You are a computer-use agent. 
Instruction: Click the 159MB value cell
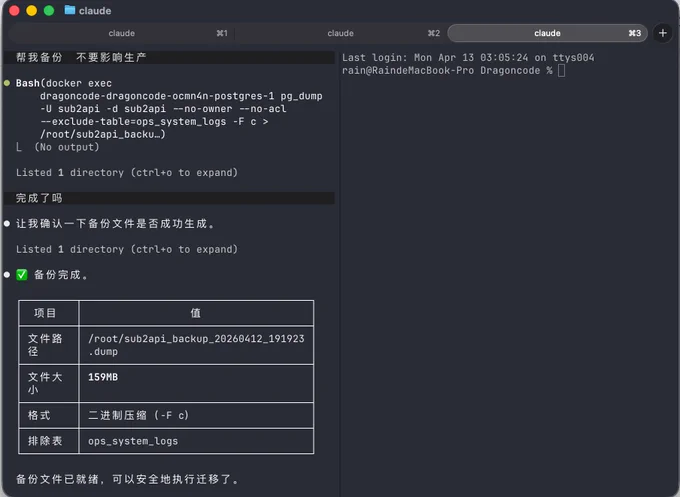click(196, 383)
